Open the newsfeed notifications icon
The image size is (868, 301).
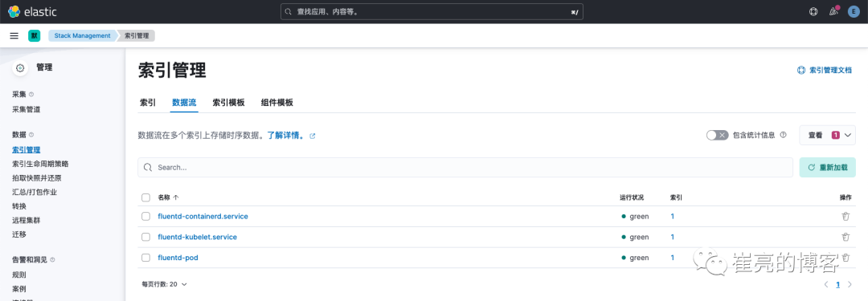833,11
